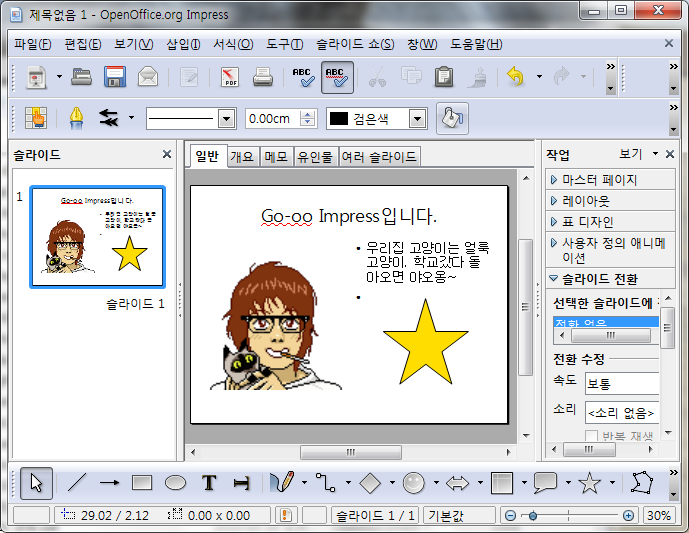689x533 pixels.
Task: Increase the line width with the stepper
Action: 308,114
